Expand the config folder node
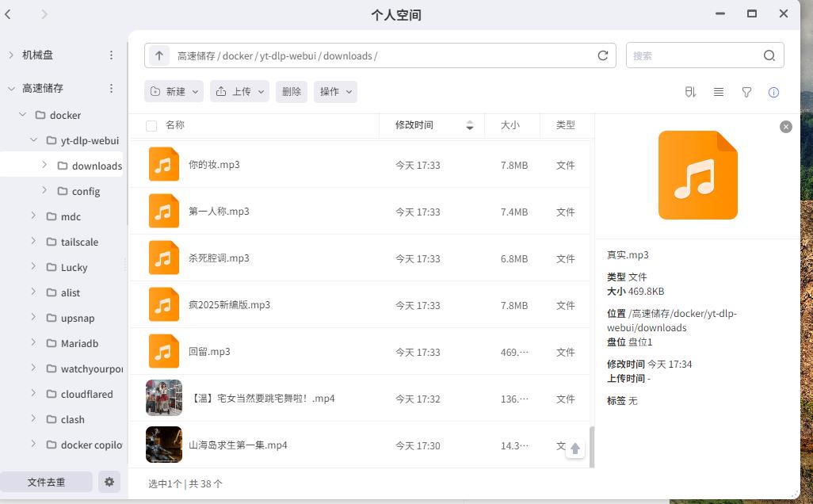 click(x=44, y=190)
